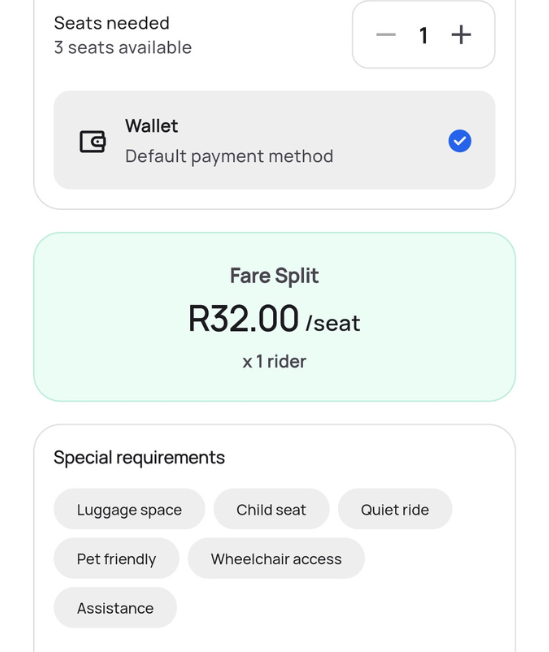
Task: Click the x 1 rider text
Action: coord(274,361)
